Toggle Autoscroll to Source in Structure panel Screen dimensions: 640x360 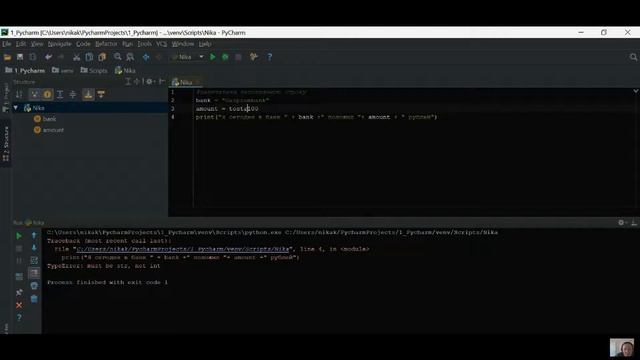point(88,95)
